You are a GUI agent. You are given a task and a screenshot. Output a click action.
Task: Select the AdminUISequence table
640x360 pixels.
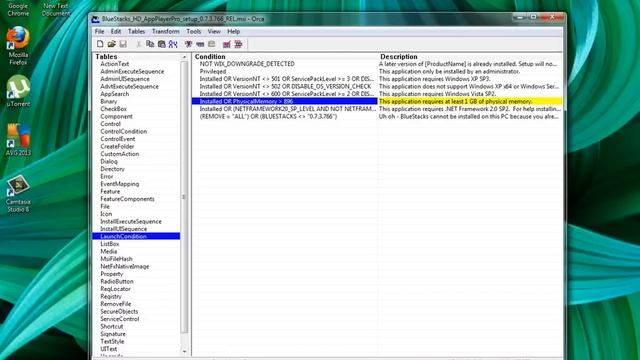125,79
